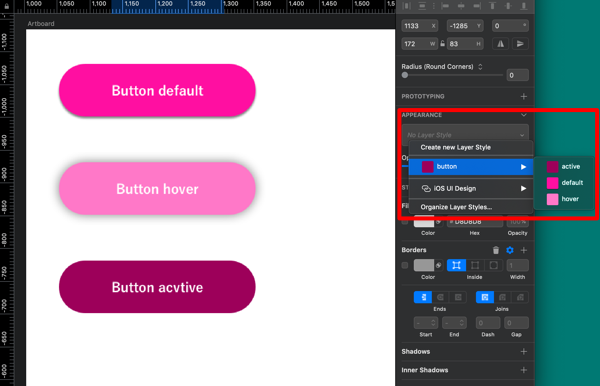The width and height of the screenshot is (600, 386).
Task: Select the middle border position button
Action: [x=475, y=265]
